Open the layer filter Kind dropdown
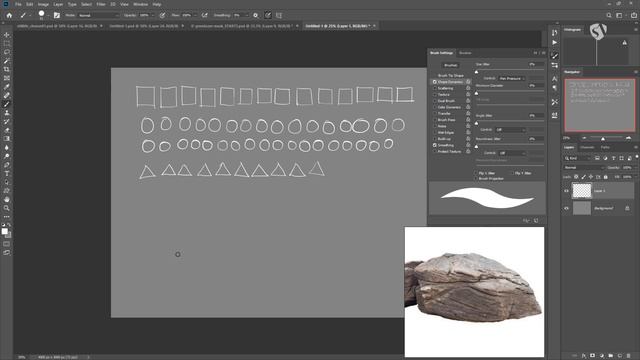Image resolution: width=640 pixels, height=360 pixels. (x=577, y=158)
